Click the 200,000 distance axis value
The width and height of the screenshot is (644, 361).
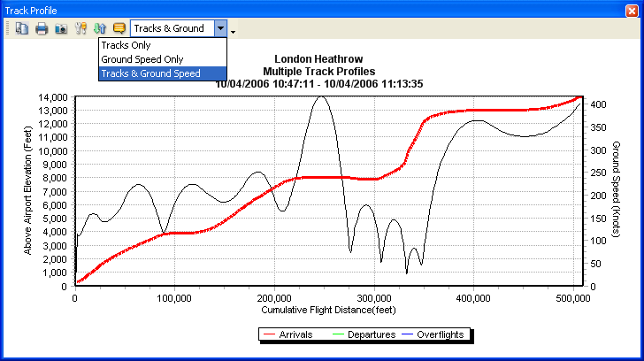click(274, 298)
